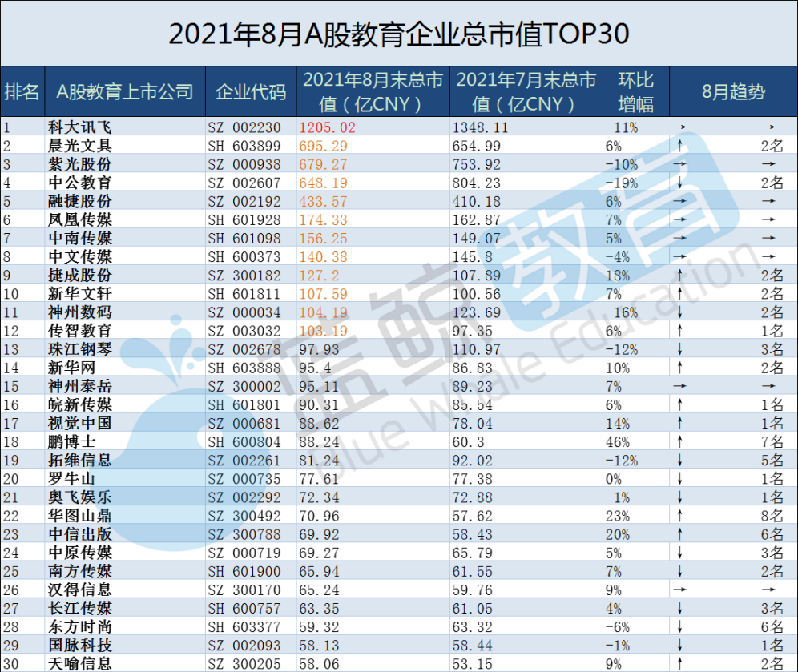Click the 7名 trend for 鹏博士
Viewport: 798px width, 672px height.
[772, 441]
